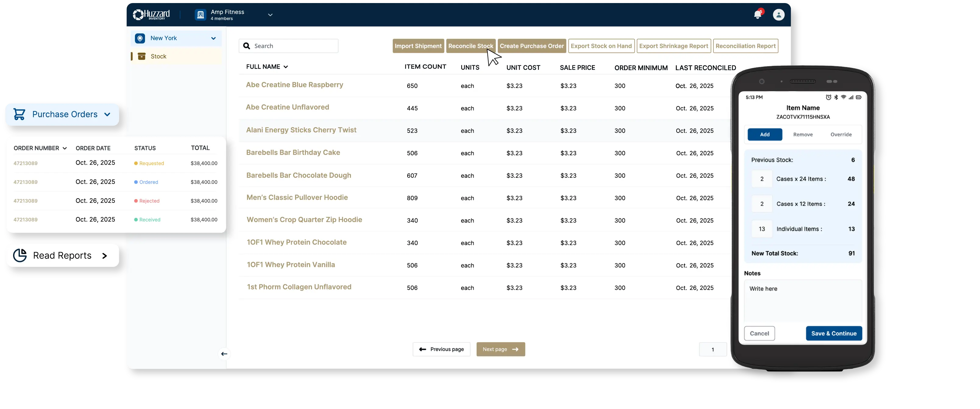Open Barebells Bar Chocolate Dough item
The width and height of the screenshot is (980, 409).
(299, 175)
